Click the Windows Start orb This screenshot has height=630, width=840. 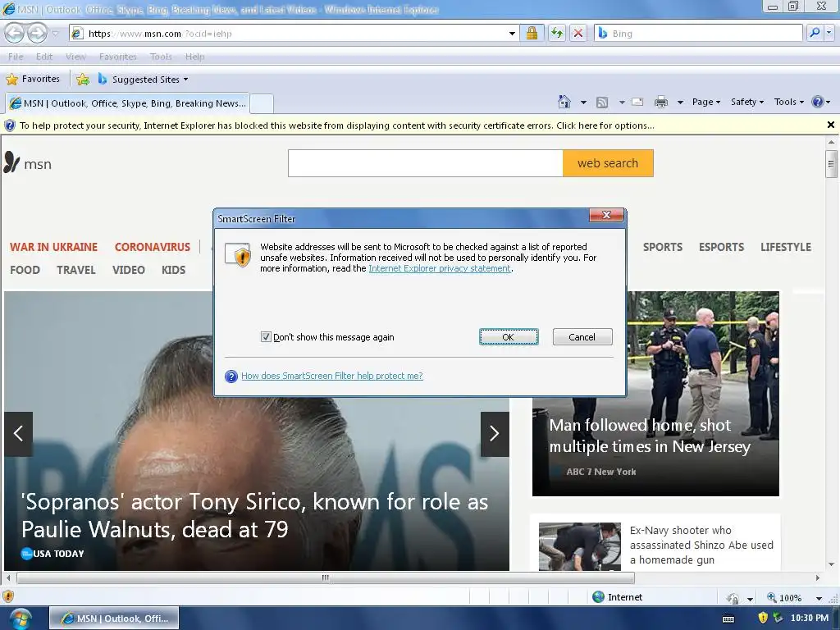[x=21, y=619]
